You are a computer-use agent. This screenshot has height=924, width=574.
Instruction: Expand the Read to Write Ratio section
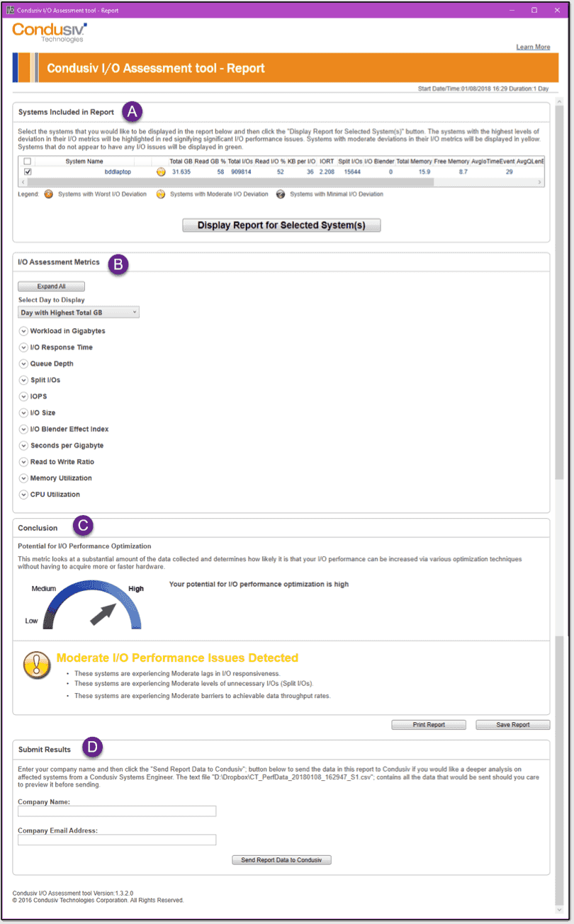point(23,461)
